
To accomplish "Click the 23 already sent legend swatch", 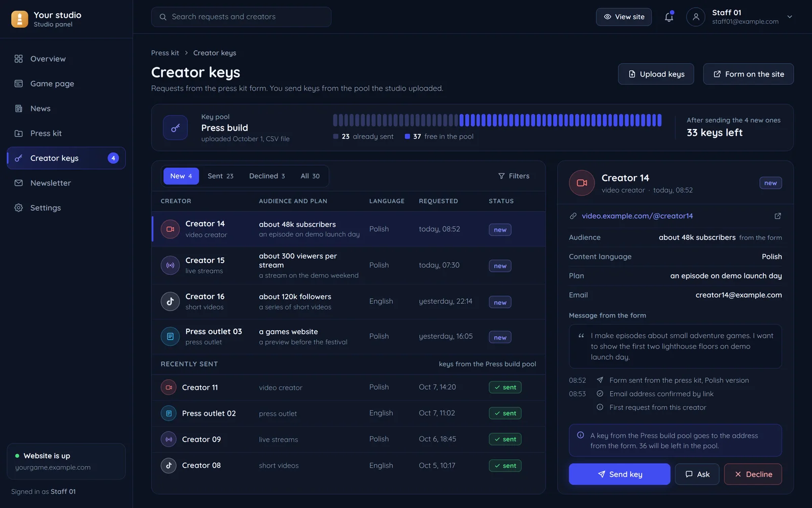I will pyautogui.click(x=335, y=137).
